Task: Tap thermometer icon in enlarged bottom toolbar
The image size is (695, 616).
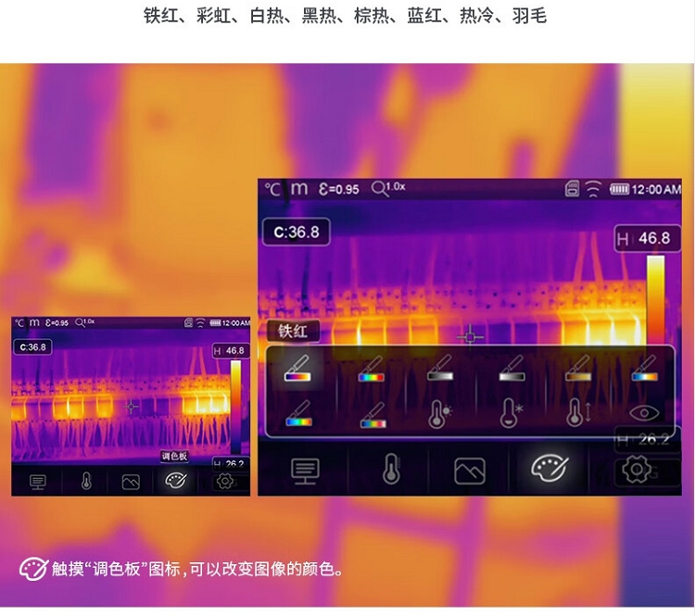Action: click(391, 470)
